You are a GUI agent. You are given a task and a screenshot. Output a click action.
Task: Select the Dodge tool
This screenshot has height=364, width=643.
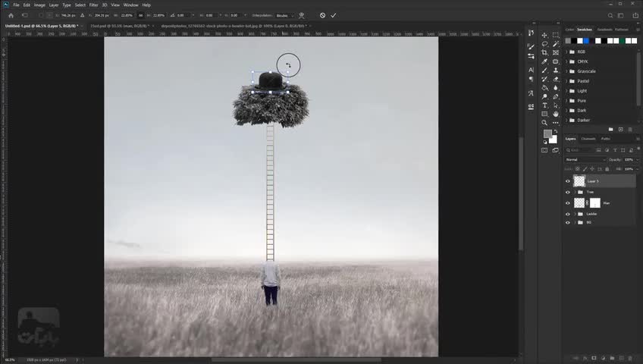(x=544, y=97)
